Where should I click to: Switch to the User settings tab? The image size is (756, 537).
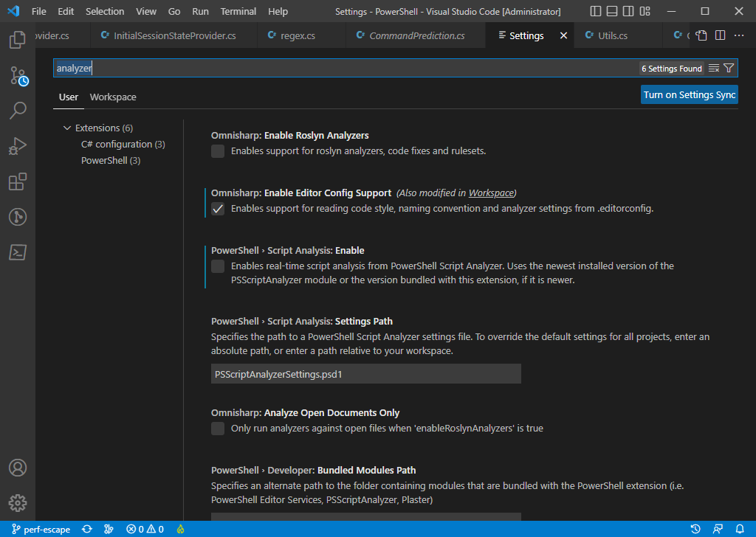click(69, 97)
